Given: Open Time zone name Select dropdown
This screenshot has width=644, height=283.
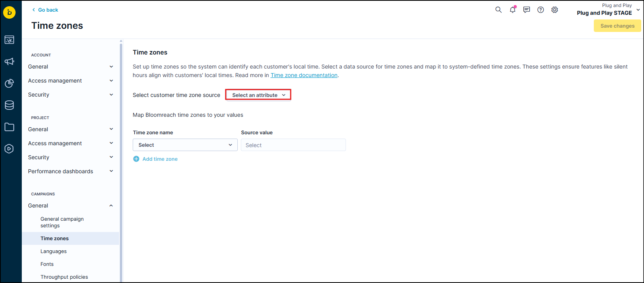Looking at the screenshot, I should (x=185, y=145).
